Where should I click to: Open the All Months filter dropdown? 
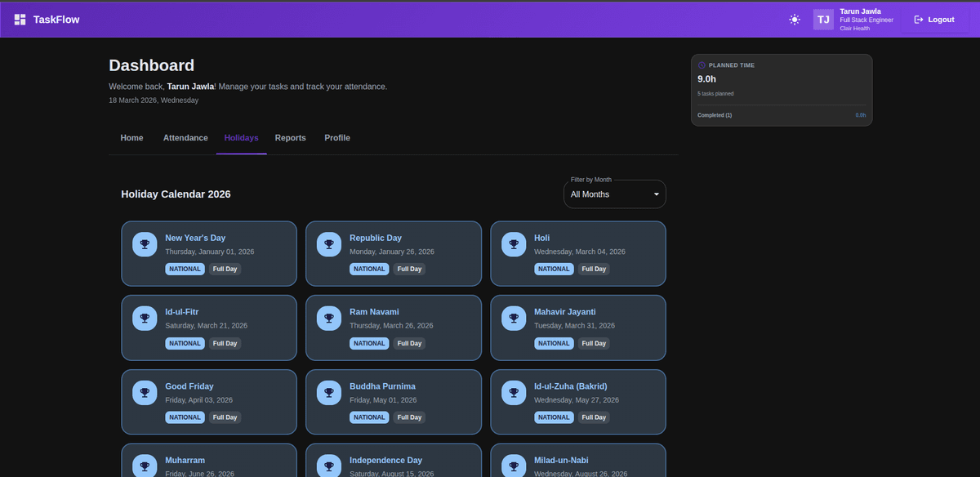614,194
